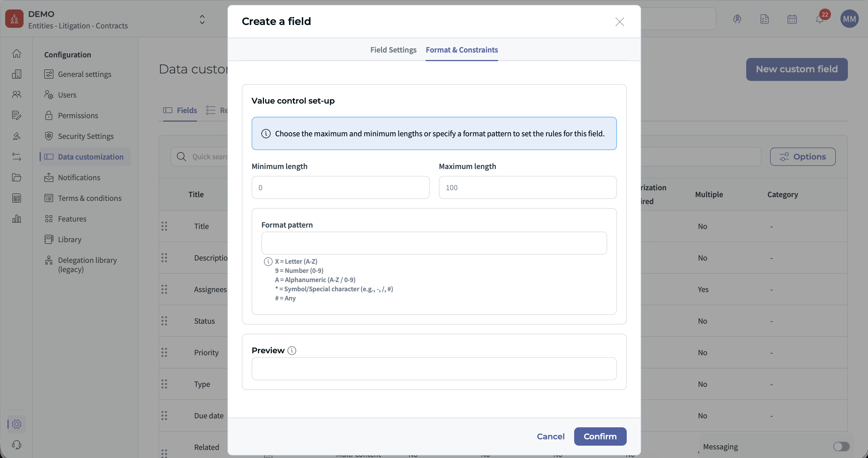This screenshot has width=868, height=458.
Task: Click the litigation gavel icon in sidebar
Action: pos(16,136)
